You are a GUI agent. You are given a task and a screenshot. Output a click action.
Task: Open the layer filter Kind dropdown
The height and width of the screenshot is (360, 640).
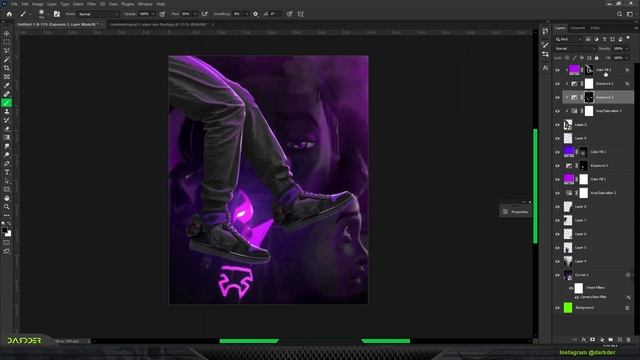(x=569, y=39)
